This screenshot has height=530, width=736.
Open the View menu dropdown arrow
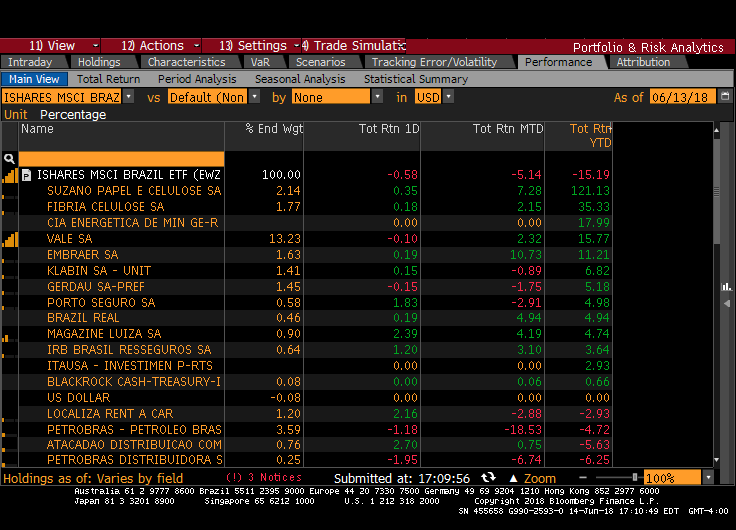click(x=95, y=46)
